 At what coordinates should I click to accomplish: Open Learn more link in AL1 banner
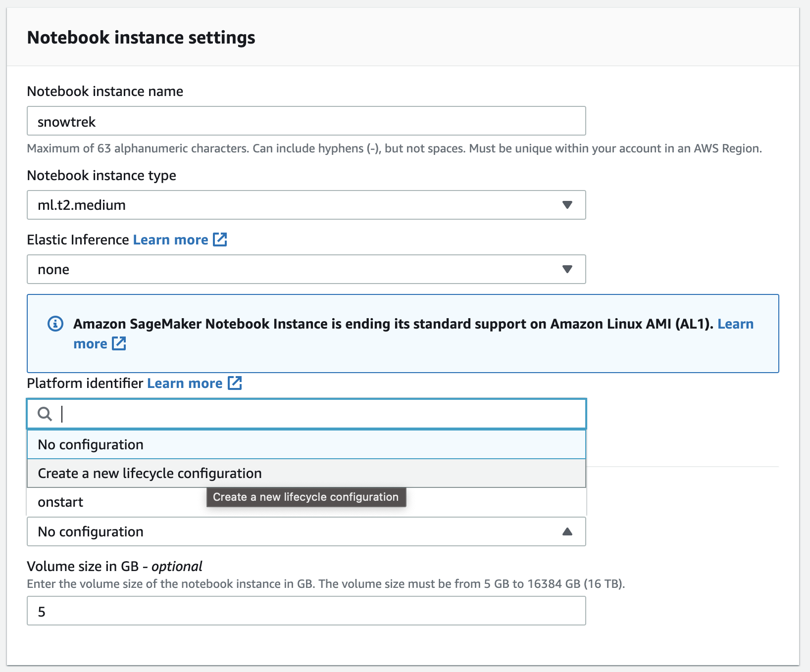[735, 324]
